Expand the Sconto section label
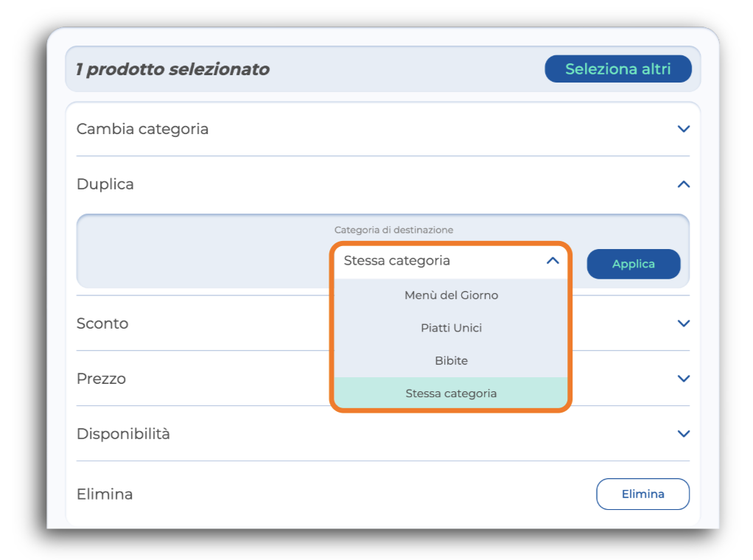Image resolution: width=753 pixels, height=560 pixels. pyautogui.click(x=102, y=323)
